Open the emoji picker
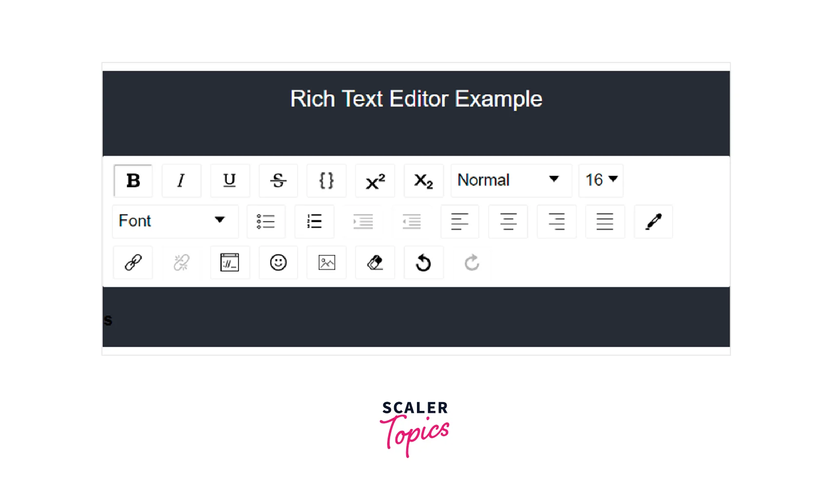 [278, 263]
